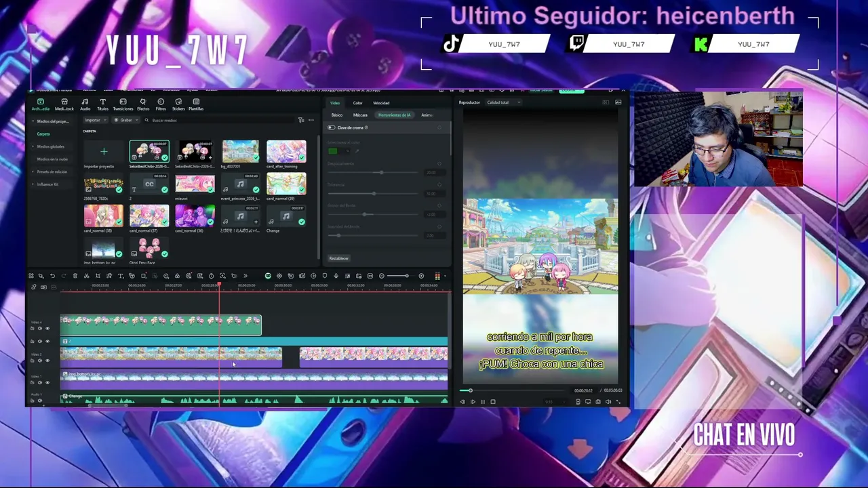Open the audio meter level icon

(437, 276)
